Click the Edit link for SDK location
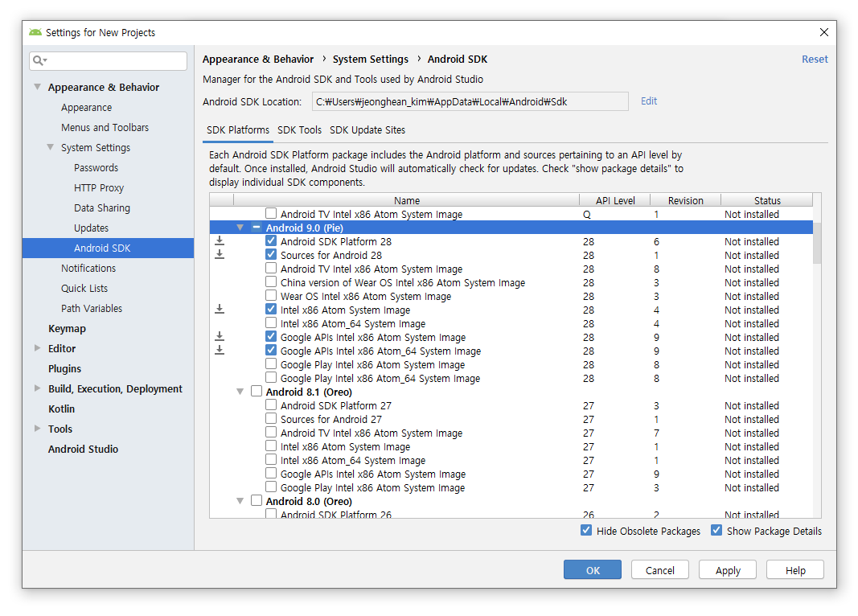 649,101
